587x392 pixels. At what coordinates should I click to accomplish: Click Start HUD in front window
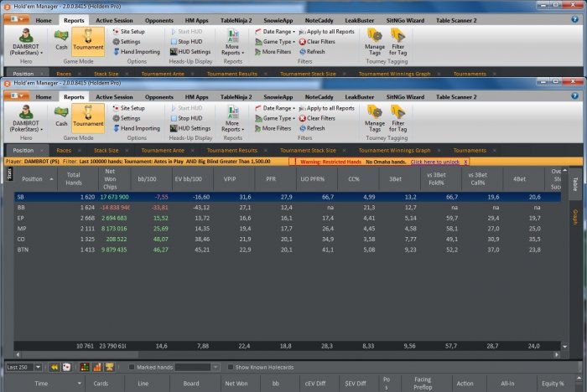point(186,108)
